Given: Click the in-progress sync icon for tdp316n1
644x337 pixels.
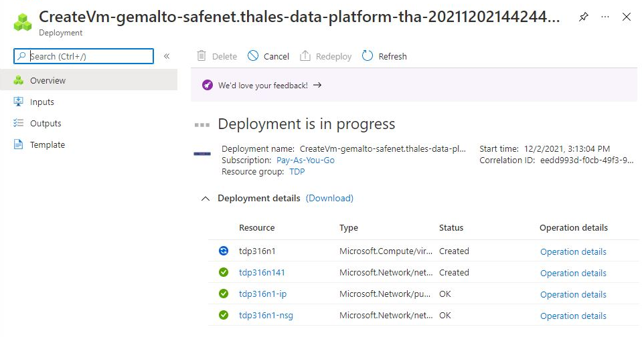Looking at the screenshot, I should tap(224, 251).
